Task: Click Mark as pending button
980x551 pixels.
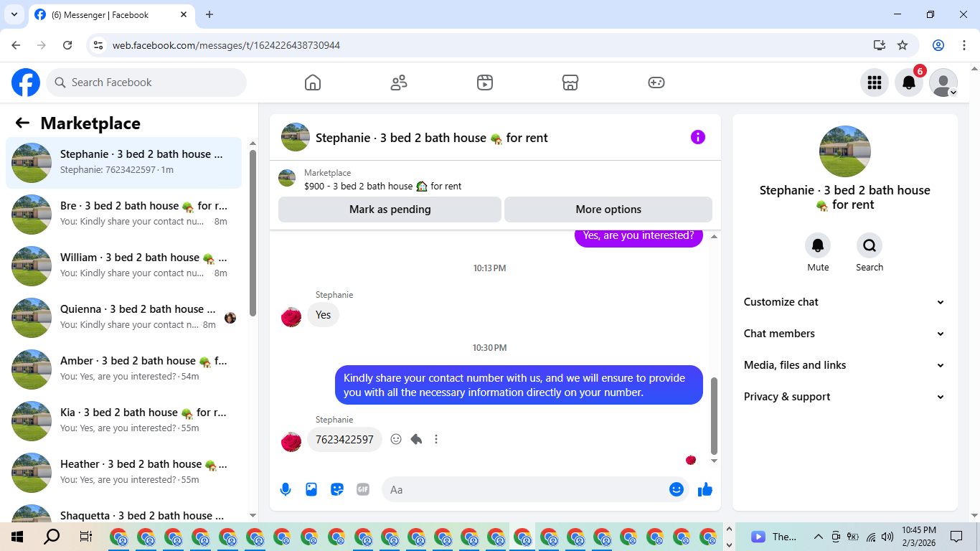Action: tap(390, 209)
